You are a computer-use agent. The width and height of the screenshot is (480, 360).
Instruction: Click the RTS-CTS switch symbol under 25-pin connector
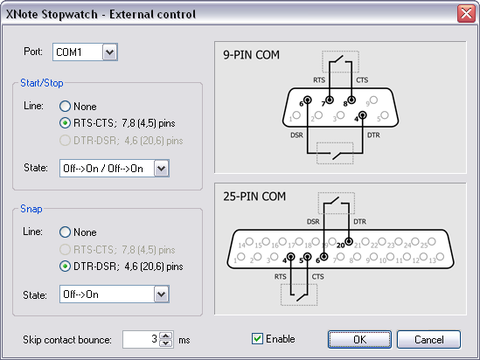click(299, 294)
